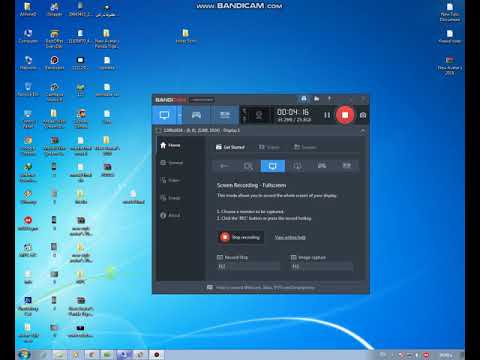
Task: Open the General settings in Bandicam sidebar
Action: tap(171, 163)
